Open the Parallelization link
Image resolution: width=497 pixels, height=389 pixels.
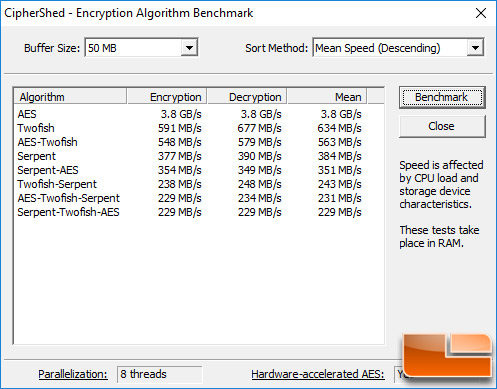(73, 374)
